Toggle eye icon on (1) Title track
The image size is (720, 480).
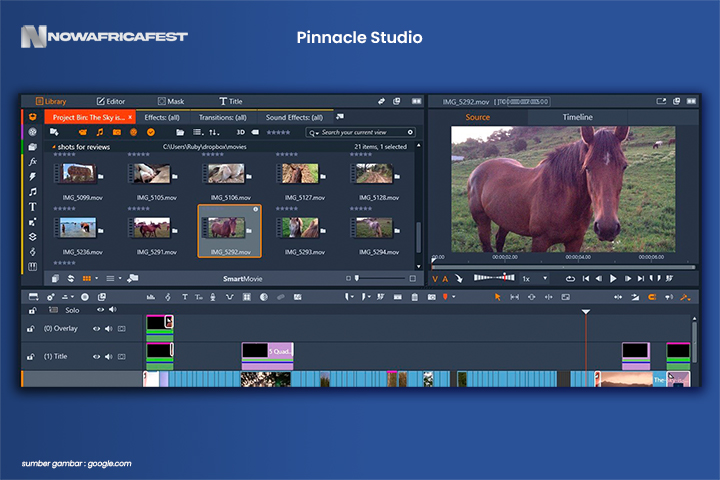(96, 357)
